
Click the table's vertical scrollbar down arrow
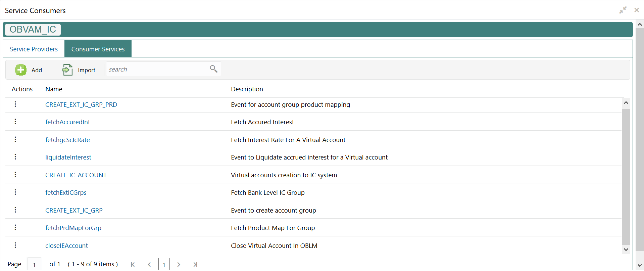626,250
